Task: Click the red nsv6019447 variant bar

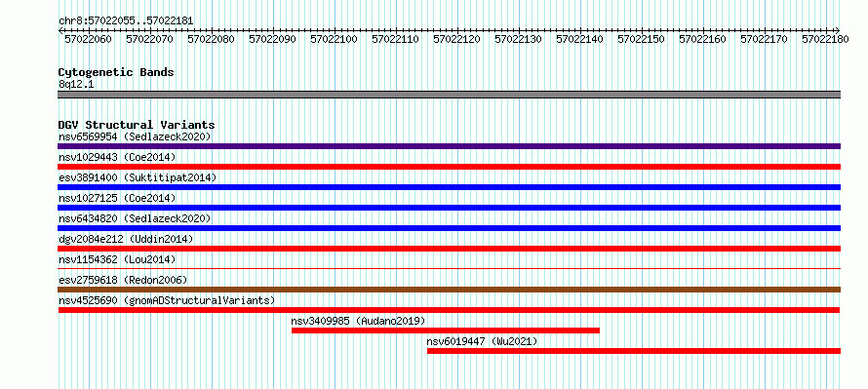Action: tap(634, 351)
